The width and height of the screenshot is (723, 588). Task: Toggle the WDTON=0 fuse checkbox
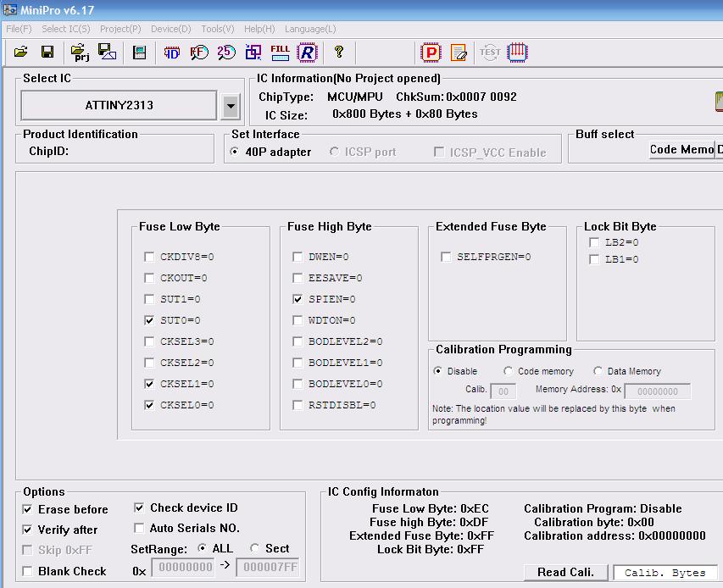tap(298, 320)
